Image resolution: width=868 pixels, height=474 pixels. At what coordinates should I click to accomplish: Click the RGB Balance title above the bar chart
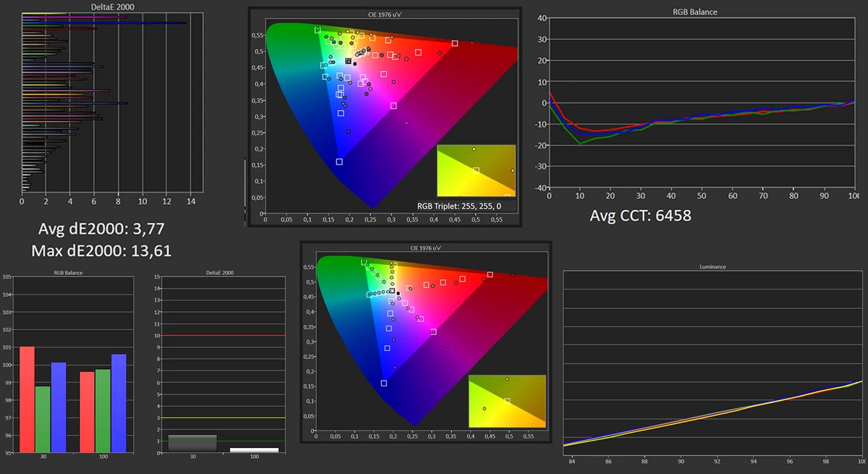68,272
